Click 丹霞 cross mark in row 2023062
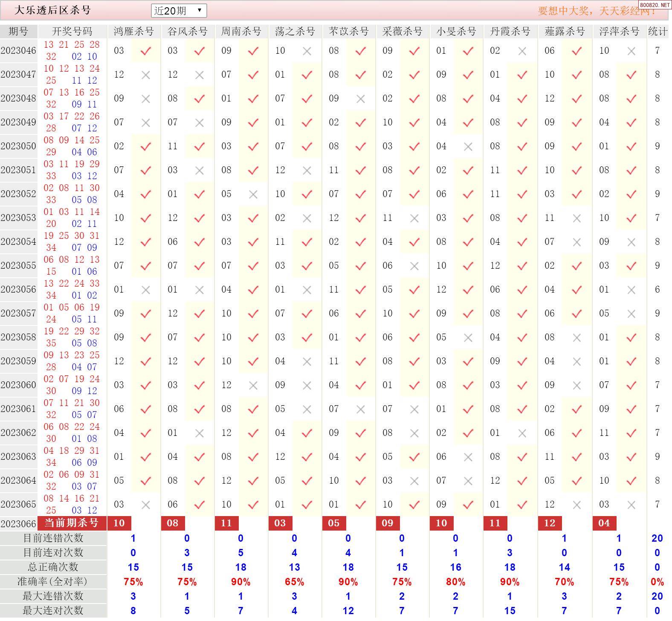 pos(522,433)
